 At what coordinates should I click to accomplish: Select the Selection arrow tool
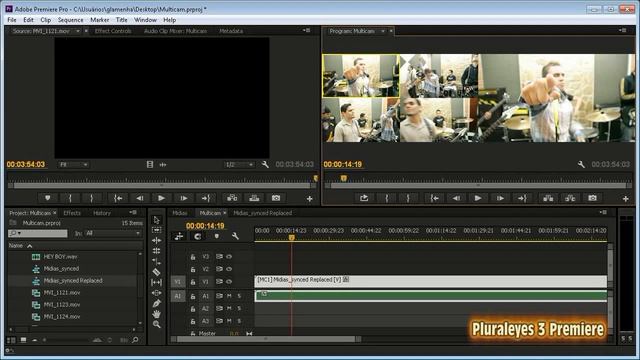click(x=157, y=220)
